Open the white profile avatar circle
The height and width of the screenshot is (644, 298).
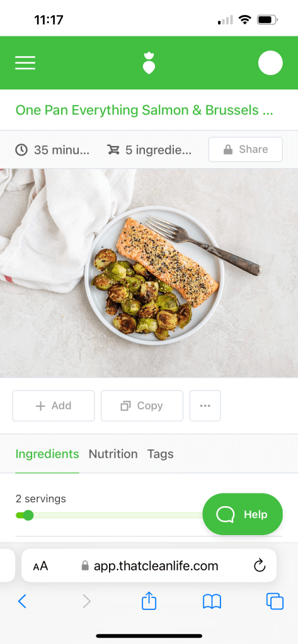tap(270, 63)
